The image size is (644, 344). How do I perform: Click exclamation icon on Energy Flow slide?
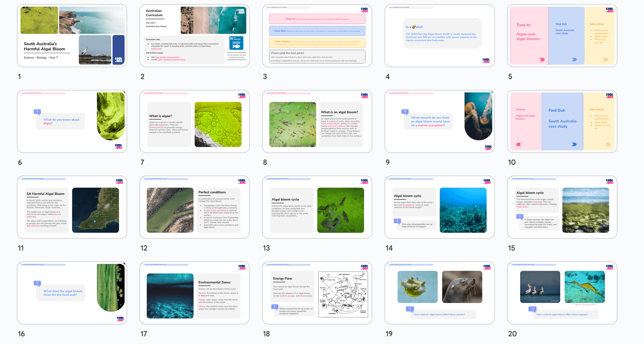click(x=275, y=307)
